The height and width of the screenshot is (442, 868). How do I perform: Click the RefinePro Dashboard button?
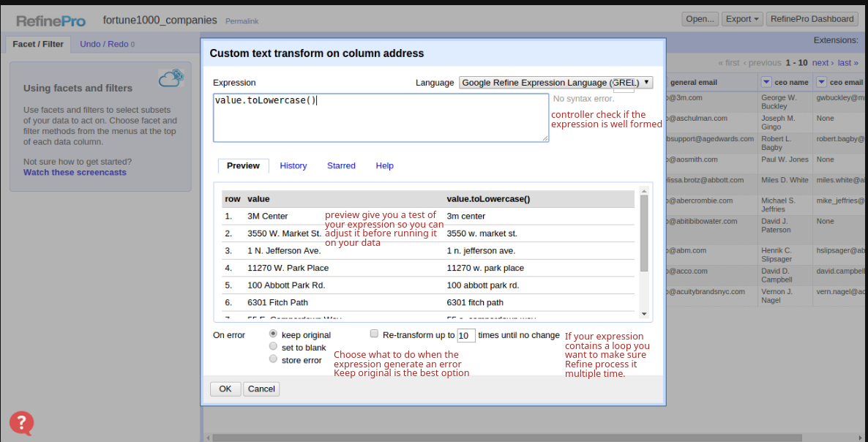(812, 19)
